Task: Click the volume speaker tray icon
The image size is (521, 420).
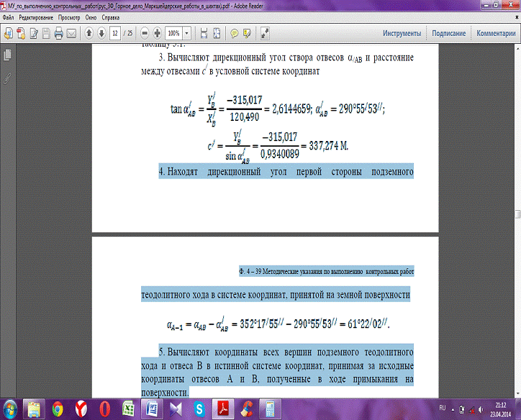Action: pos(481,410)
